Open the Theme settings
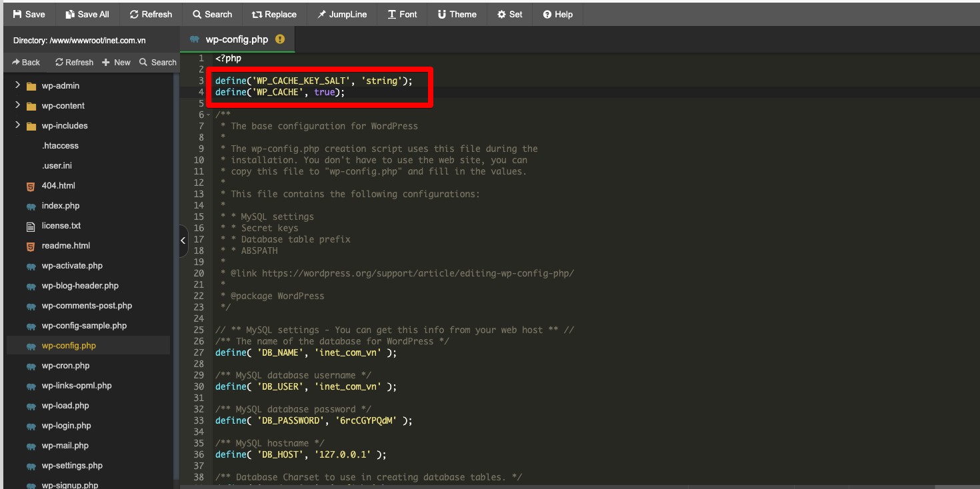 point(457,14)
